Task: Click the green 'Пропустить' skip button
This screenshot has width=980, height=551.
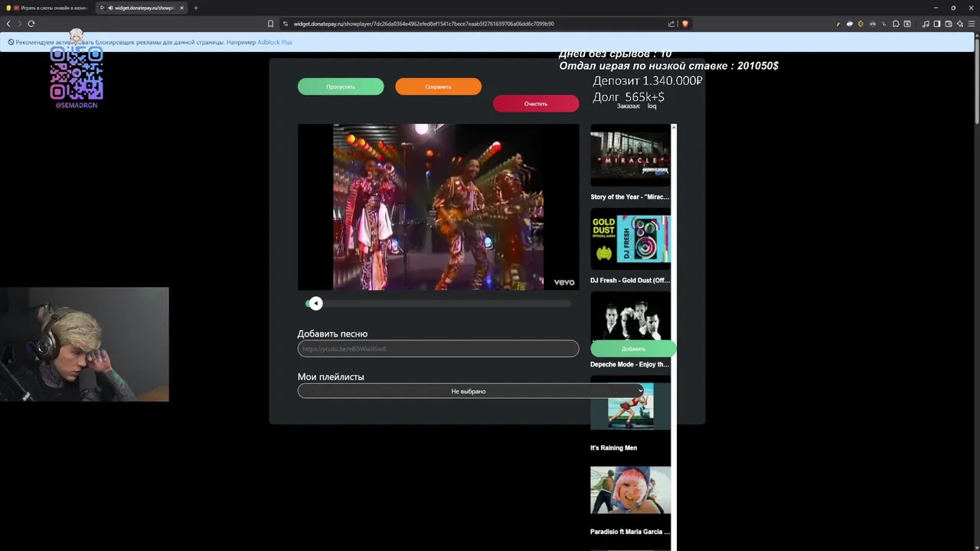Action: click(341, 86)
